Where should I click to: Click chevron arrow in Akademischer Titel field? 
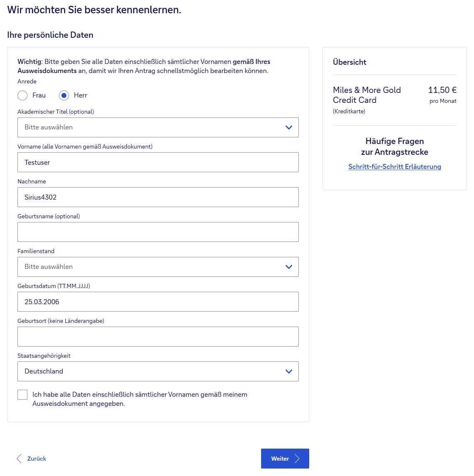coord(289,127)
